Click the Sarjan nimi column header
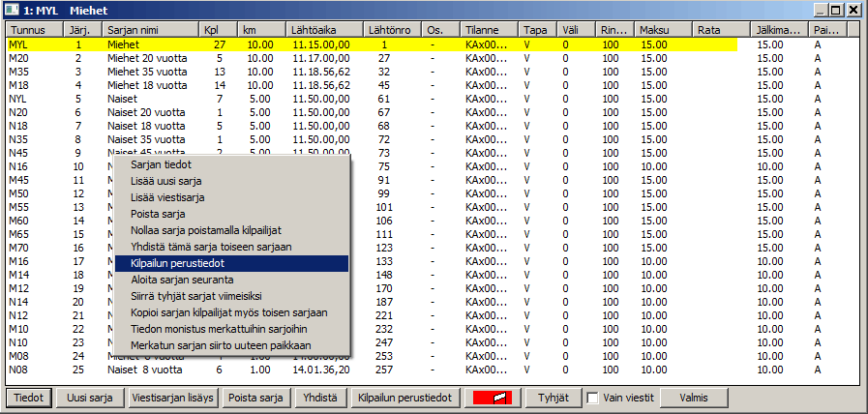This screenshot has width=868, height=414. pyautogui.click(x=149, y=30)
